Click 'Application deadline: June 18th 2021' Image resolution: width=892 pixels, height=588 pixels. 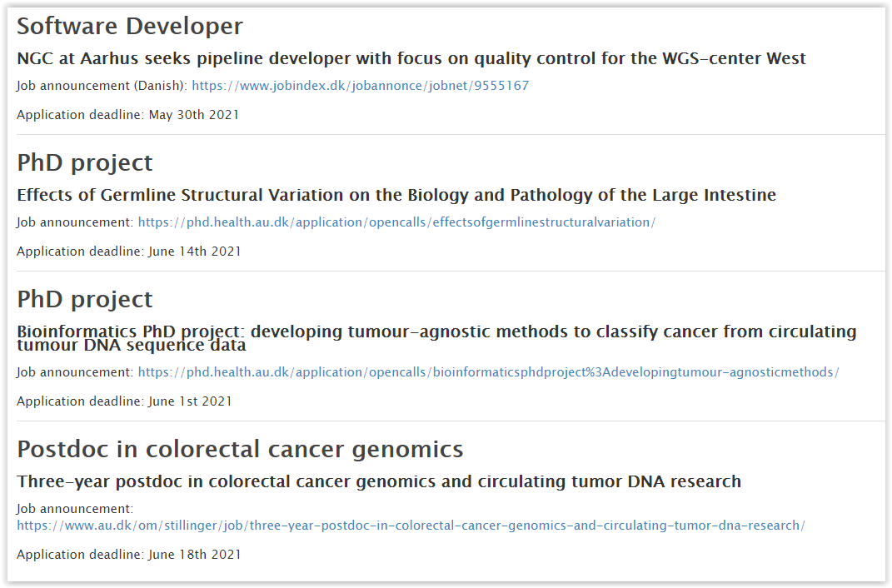click(128, 555)
